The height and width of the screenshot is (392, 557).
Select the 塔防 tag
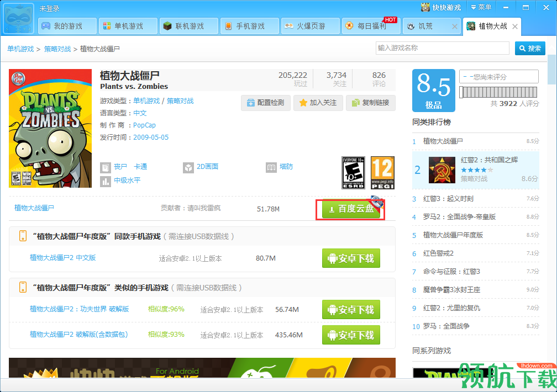(286, 167)
